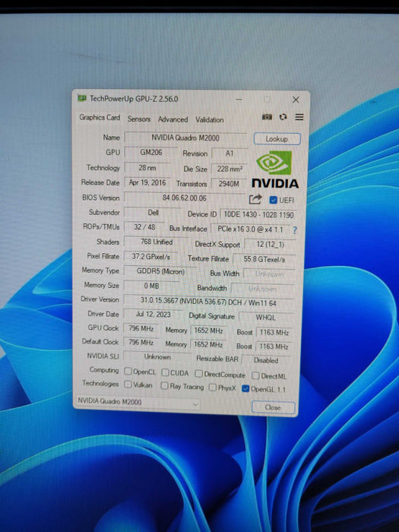Click the Texture Fillrate 55.8 GTexel/s
The height and width of the screenshot is (532, 399).
point(264,260)
